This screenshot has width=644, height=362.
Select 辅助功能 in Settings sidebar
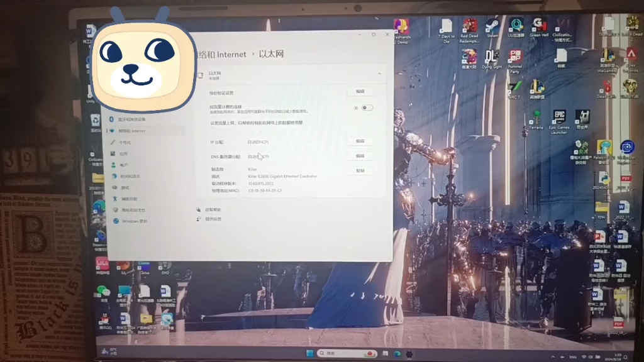(x=129, y=199)
